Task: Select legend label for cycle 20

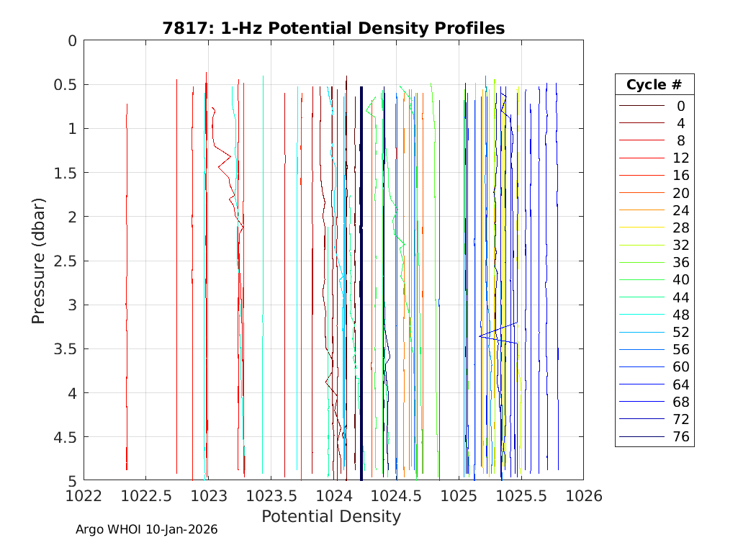Action: coord(680,193)
